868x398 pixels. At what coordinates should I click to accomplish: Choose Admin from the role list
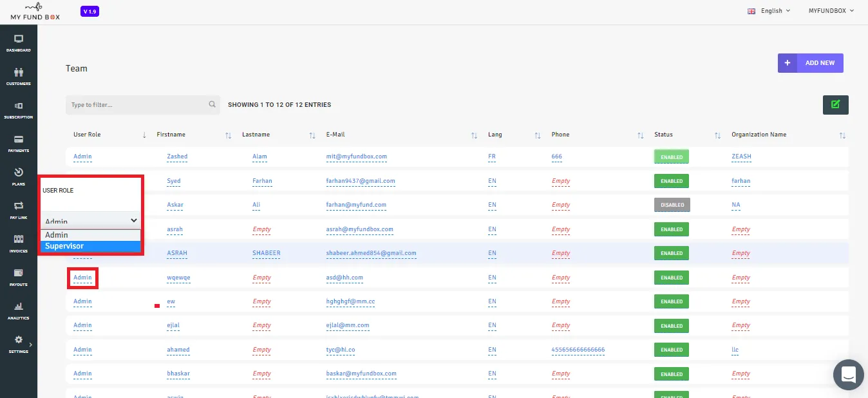(91, 235)
